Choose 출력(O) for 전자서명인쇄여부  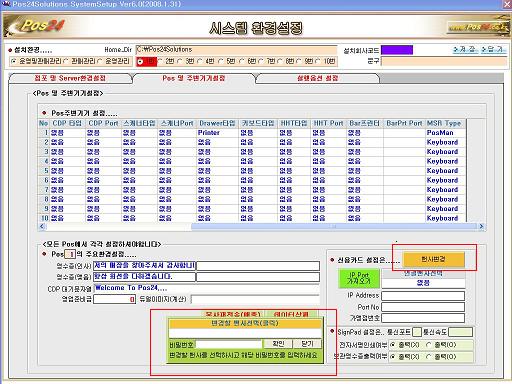tap(441, 345)
